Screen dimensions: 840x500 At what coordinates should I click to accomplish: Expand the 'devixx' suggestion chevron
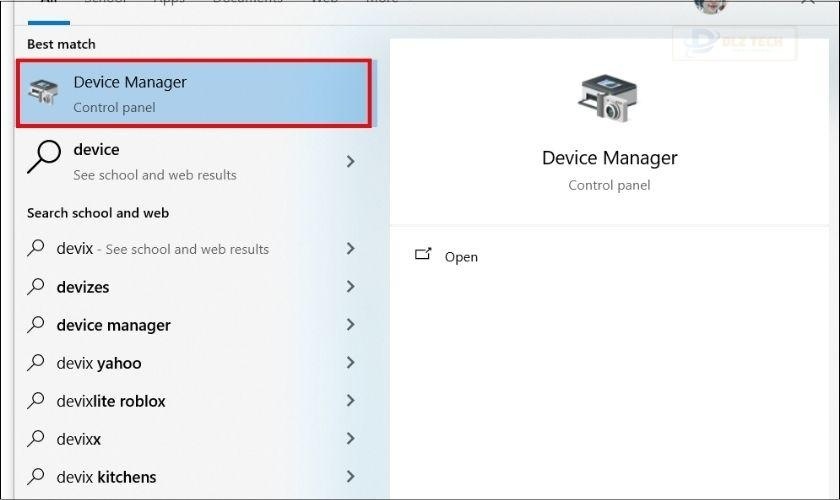coord(350,438)
